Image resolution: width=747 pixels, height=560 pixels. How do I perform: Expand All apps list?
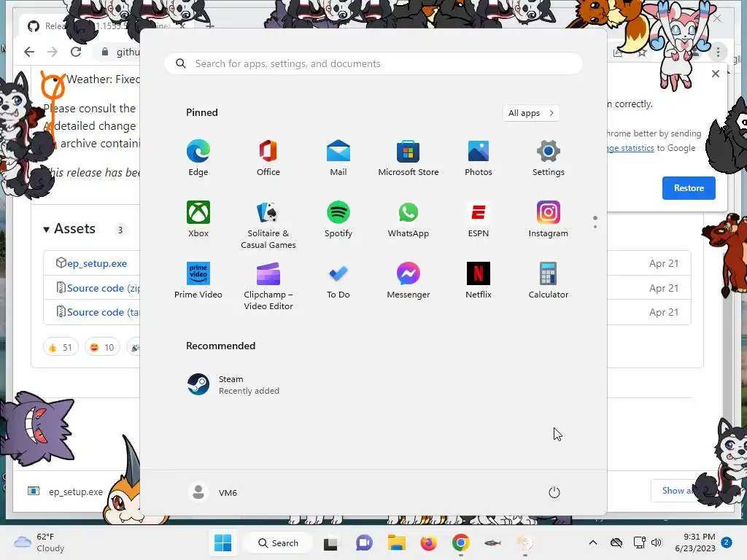[x=531, y=113]
